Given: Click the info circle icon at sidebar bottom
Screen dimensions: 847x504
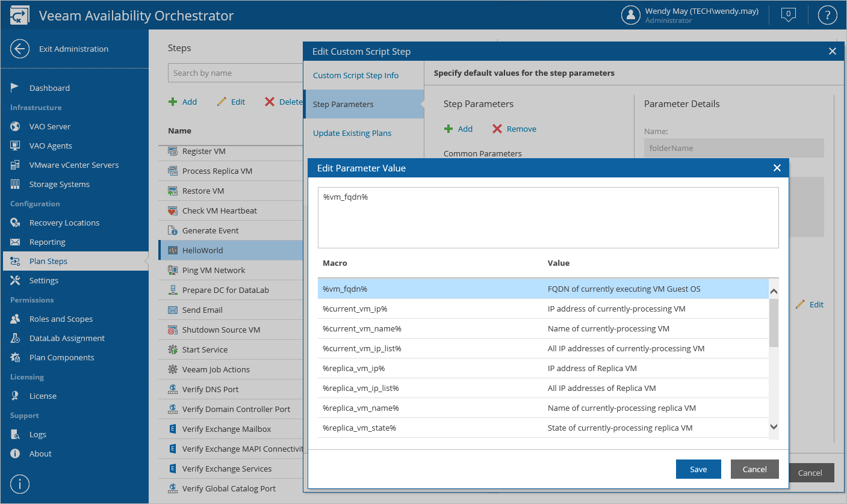Looking at the screenshot, I should point(20,484).
